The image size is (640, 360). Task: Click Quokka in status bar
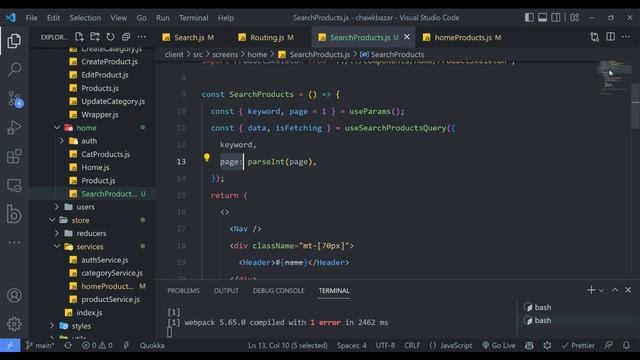click(152, 345)
